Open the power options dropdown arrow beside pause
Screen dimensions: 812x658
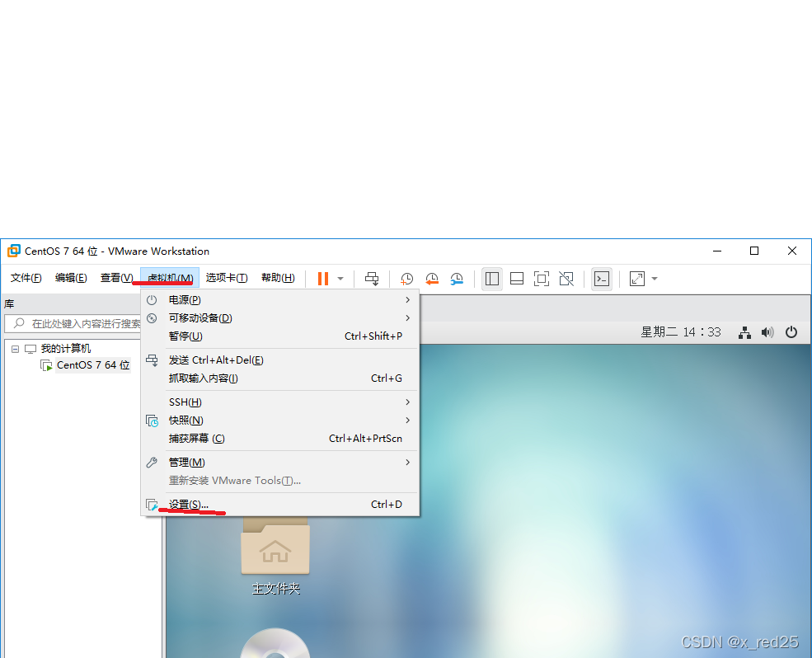coord(340,279)
